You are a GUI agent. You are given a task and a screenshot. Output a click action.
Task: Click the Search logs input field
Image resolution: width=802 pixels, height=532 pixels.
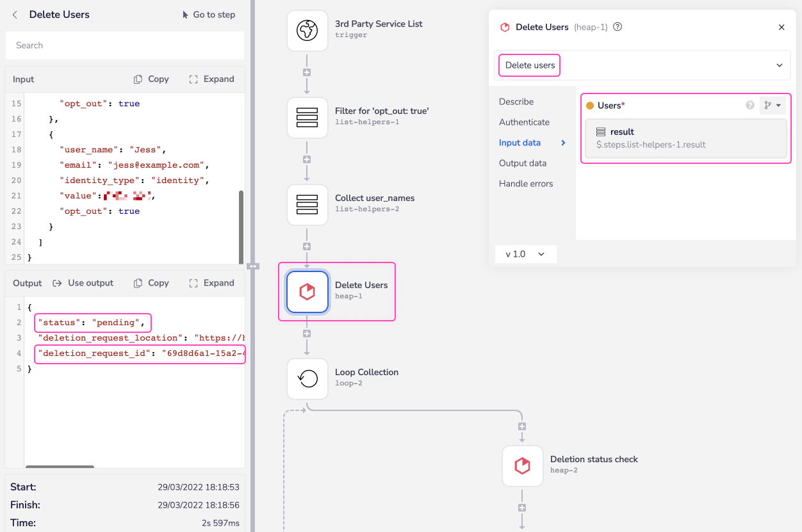pos(125,45)
